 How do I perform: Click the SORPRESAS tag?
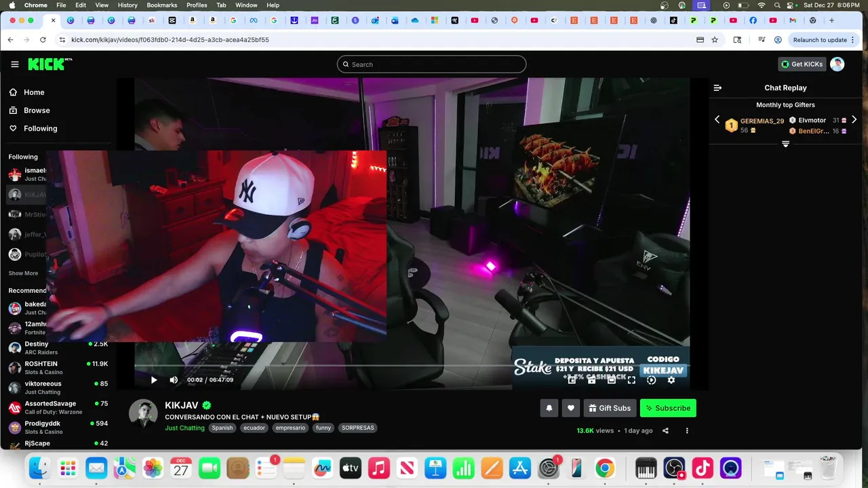coord(357,428)
